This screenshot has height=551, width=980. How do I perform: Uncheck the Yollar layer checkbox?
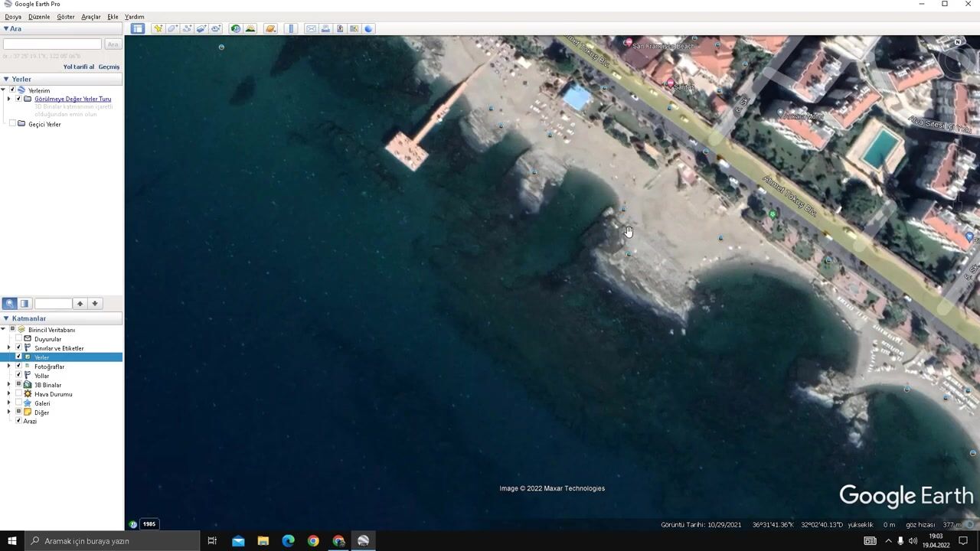(x=18, y=376)
